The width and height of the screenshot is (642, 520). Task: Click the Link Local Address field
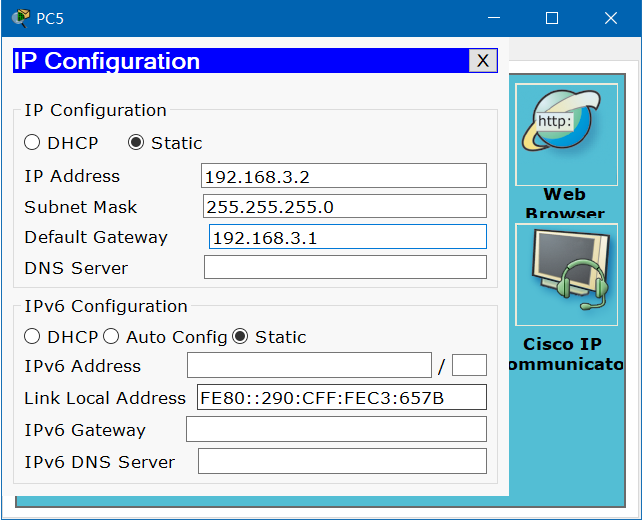point(342,397)
